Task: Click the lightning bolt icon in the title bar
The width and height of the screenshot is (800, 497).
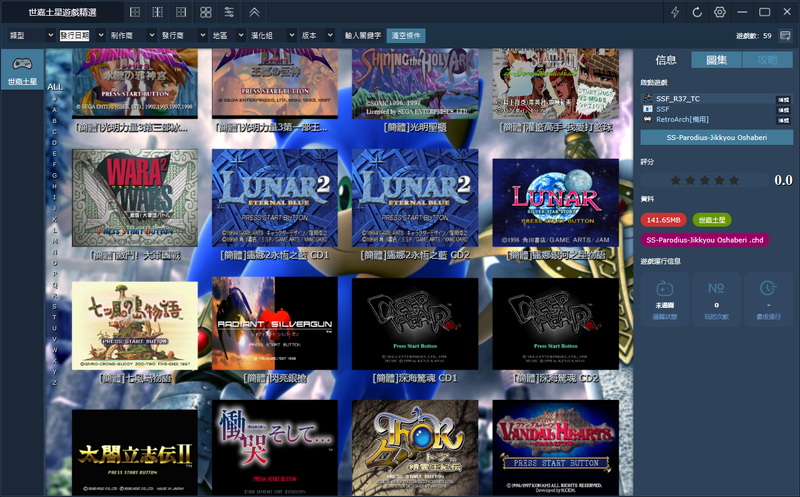Action: pyautogui.click(x=675, y=12)
